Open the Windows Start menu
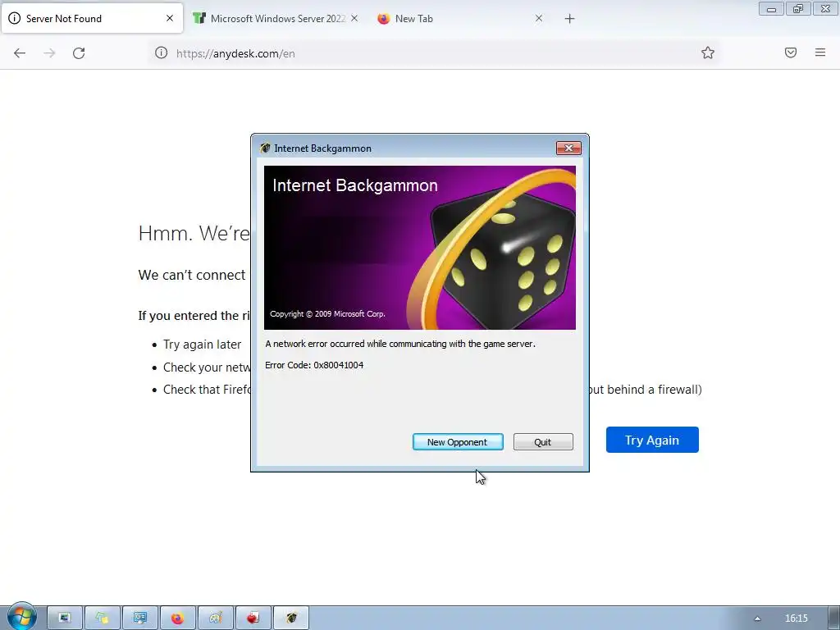 click(x=21, y=617)
